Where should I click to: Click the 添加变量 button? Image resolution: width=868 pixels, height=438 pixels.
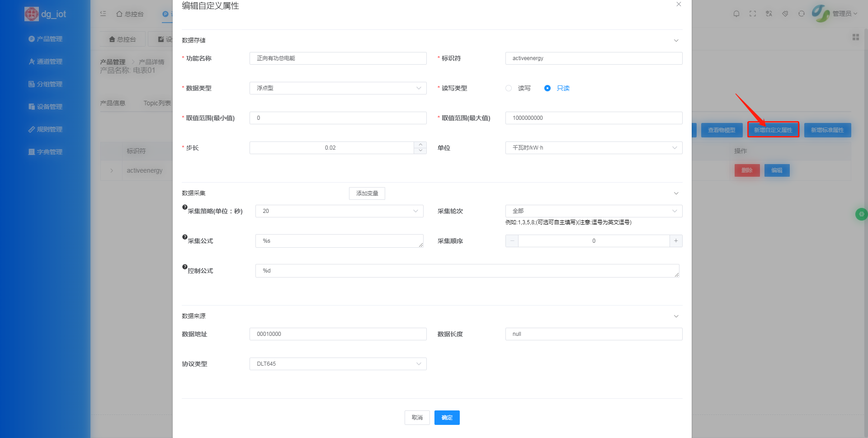coord(367,193)
